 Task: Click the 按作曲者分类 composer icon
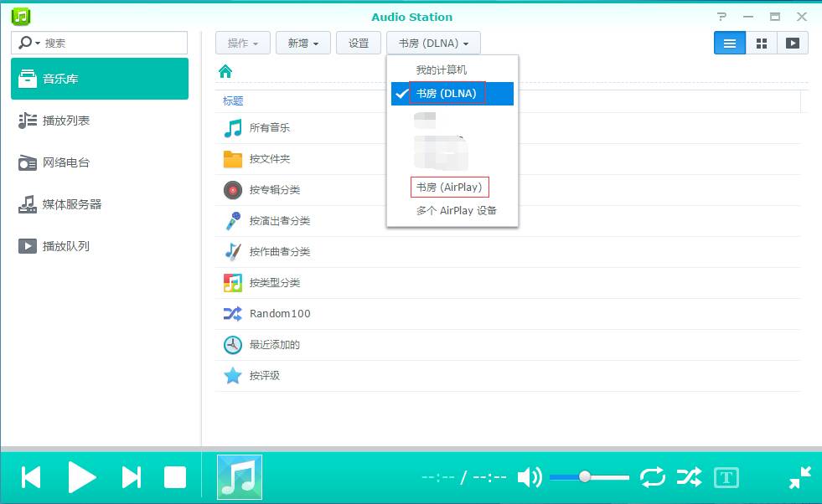[x=233, y=251]
